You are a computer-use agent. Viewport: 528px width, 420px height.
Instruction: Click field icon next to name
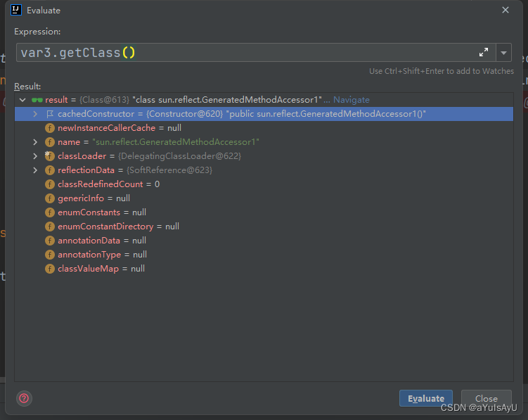tap(50, 142)
